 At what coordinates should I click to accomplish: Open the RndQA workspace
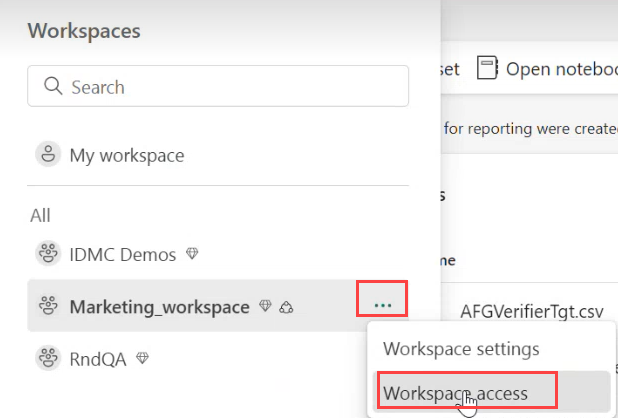click(x=98, y=359)
